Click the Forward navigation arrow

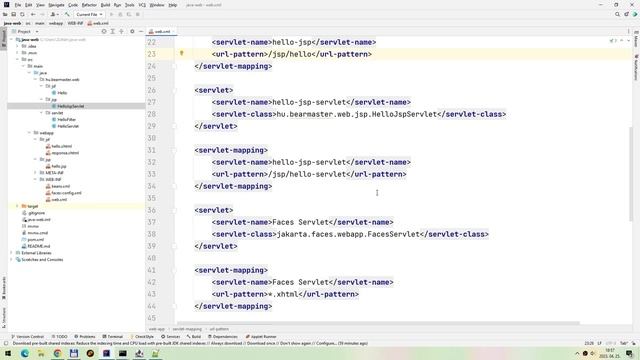(x=42, y=14)
